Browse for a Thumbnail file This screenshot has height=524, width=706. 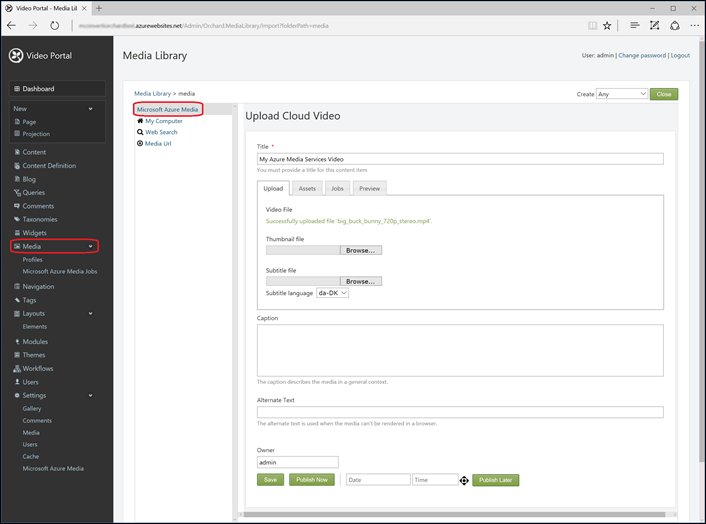click(x=361, y=250)
